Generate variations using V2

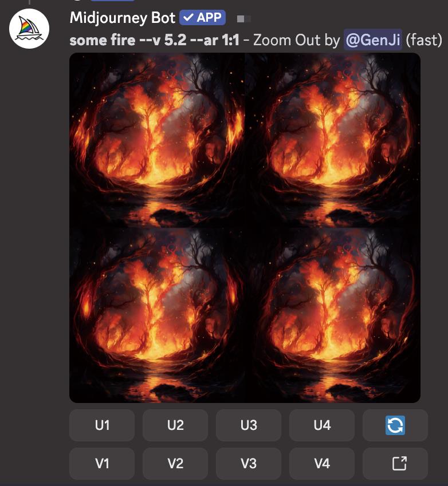(175, 463)
